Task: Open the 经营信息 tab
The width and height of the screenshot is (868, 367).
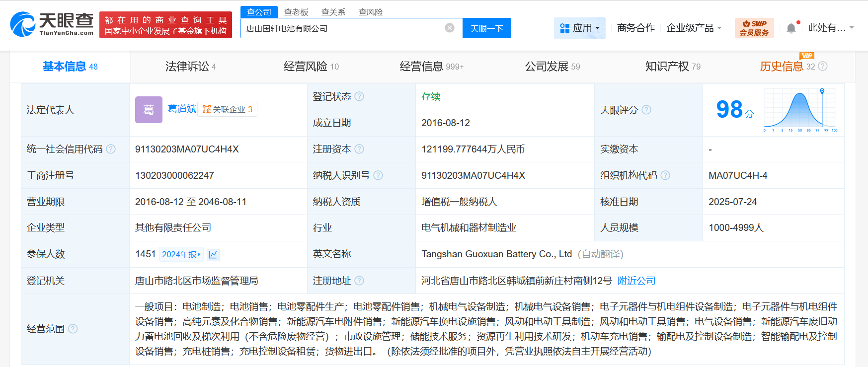Action: tap(431, 67)
